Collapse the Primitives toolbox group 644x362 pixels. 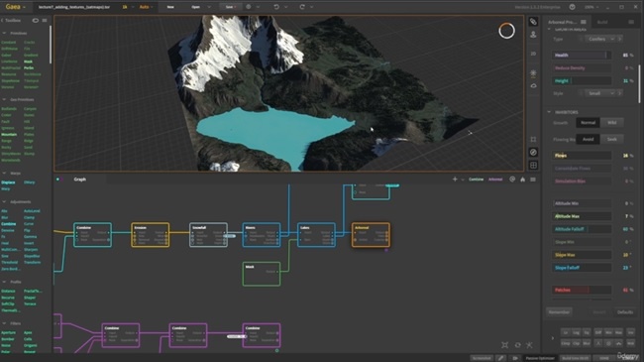pos(4,33)
